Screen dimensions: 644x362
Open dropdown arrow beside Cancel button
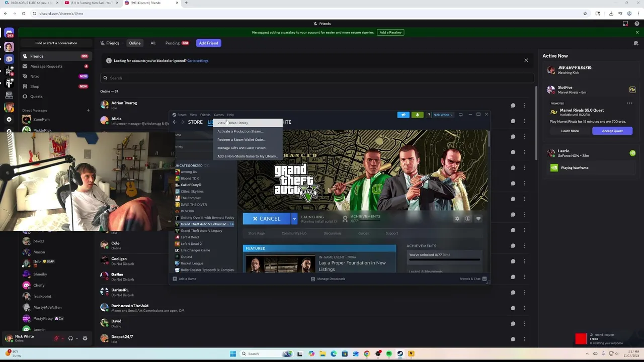[x=294, y=219]
